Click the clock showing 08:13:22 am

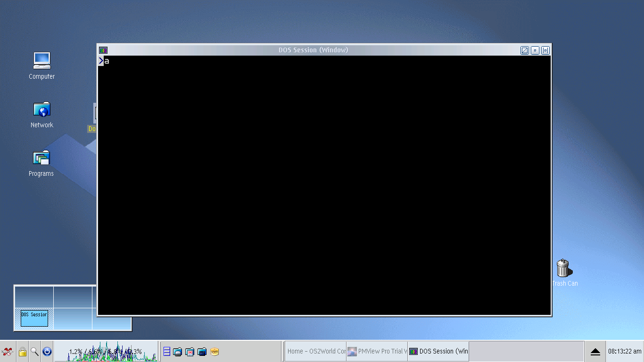point(624,352)
